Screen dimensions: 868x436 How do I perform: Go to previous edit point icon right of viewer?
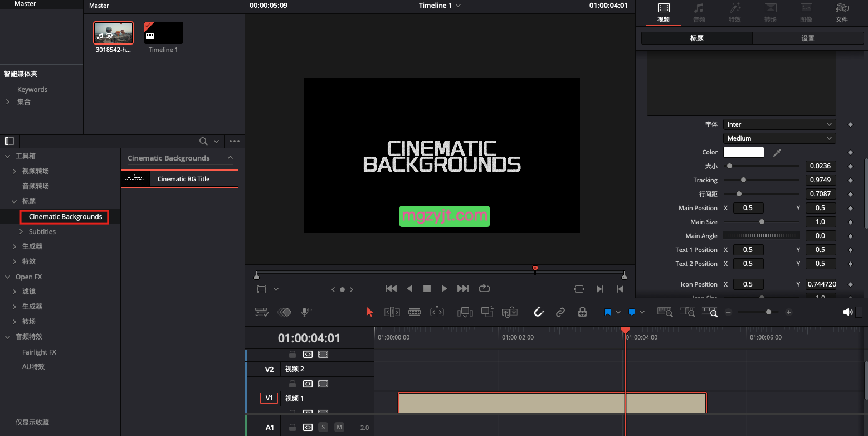(620, 289)
